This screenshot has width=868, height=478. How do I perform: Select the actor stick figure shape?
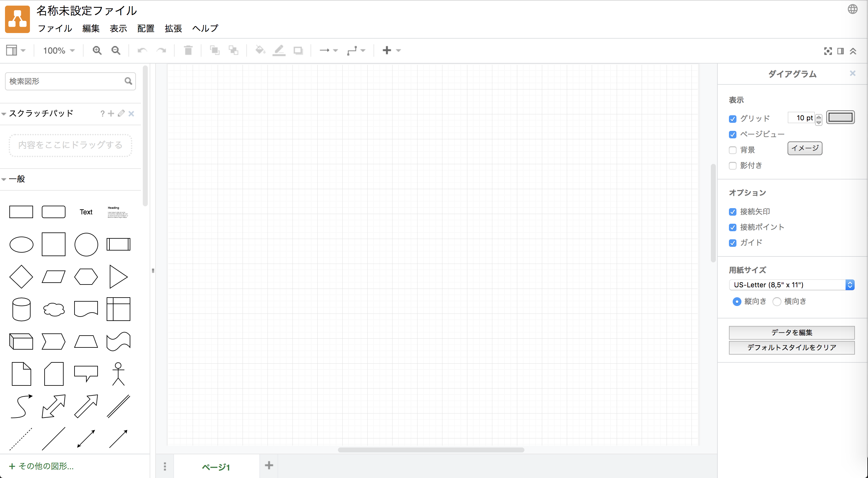(118, 374)
